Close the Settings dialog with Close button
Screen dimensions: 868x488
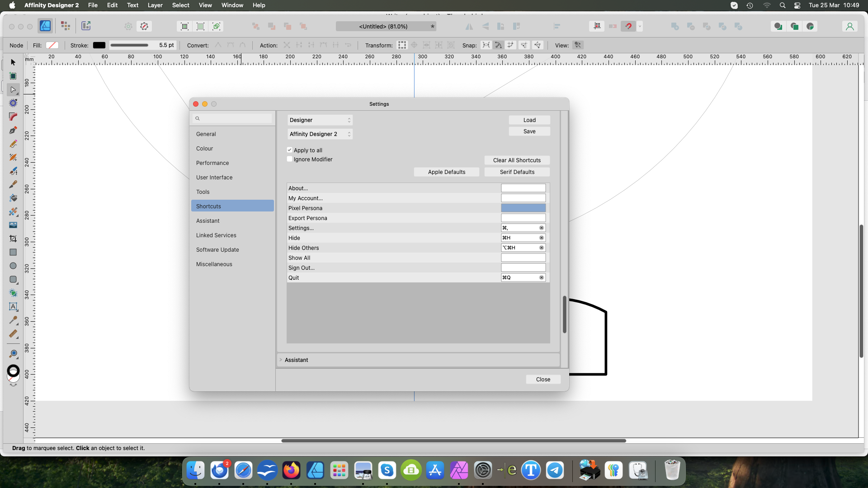click(x=543, y=380)
